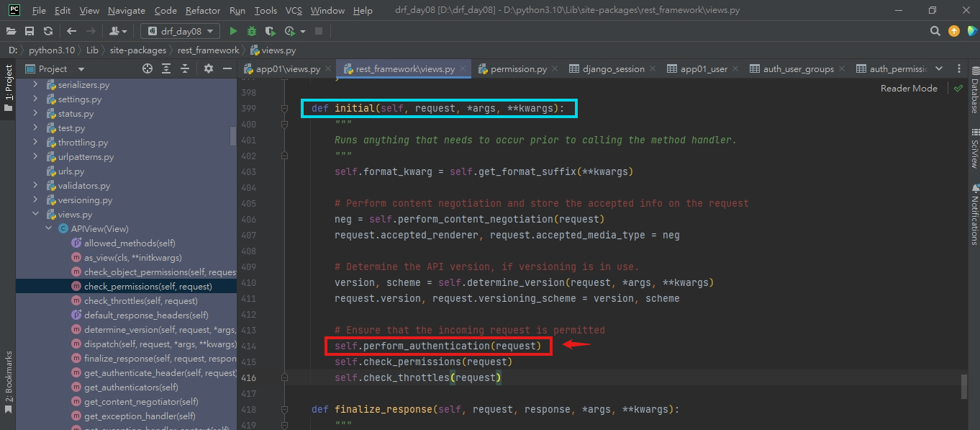Click the Stop square button
The height and width of the screenshot is (430, 980).
pos(318,31)
